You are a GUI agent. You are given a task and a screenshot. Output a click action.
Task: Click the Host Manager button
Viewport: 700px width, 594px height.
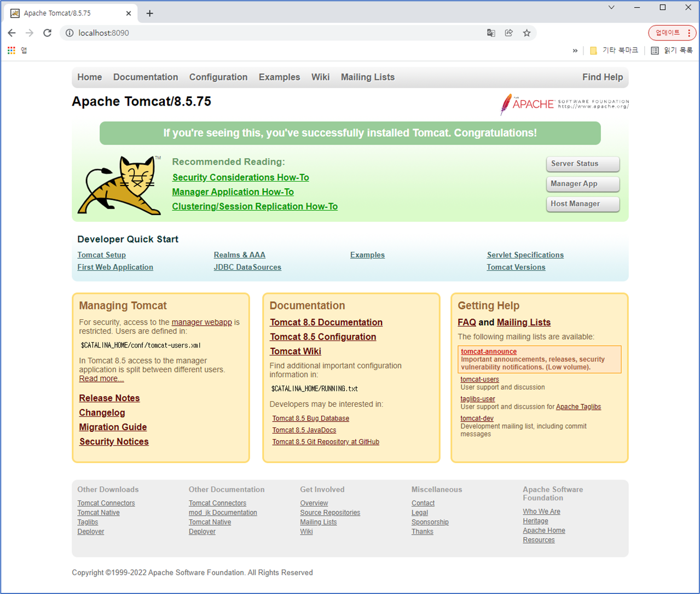pos(583,204)
